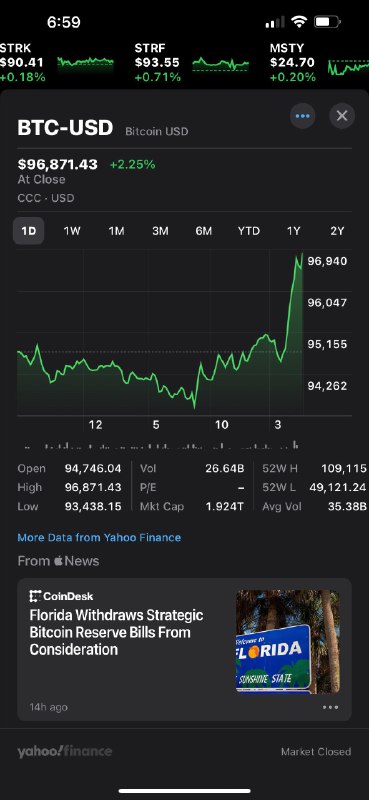The height and width of the screenshot is (800, 369).
Task: Tap the battery indicator icon
Action: pyautogui.click(x=328, y=22)
